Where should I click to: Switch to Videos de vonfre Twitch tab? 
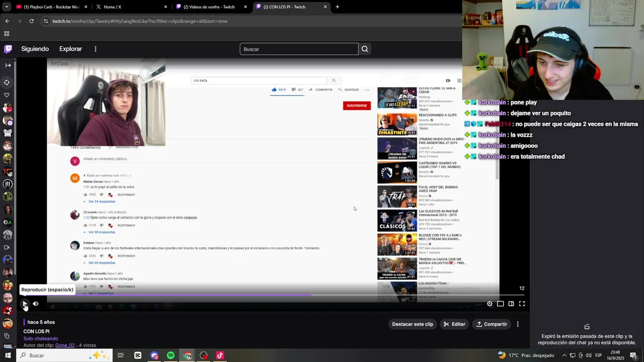click(x=211, y=7)
